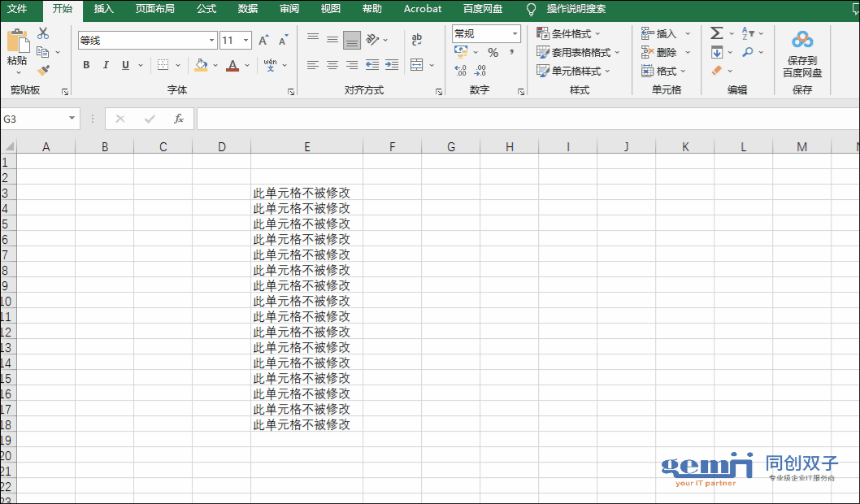Apply the red font color swatch
The width and height of the screenshot is (860, 504).
[x=232, y=65]
